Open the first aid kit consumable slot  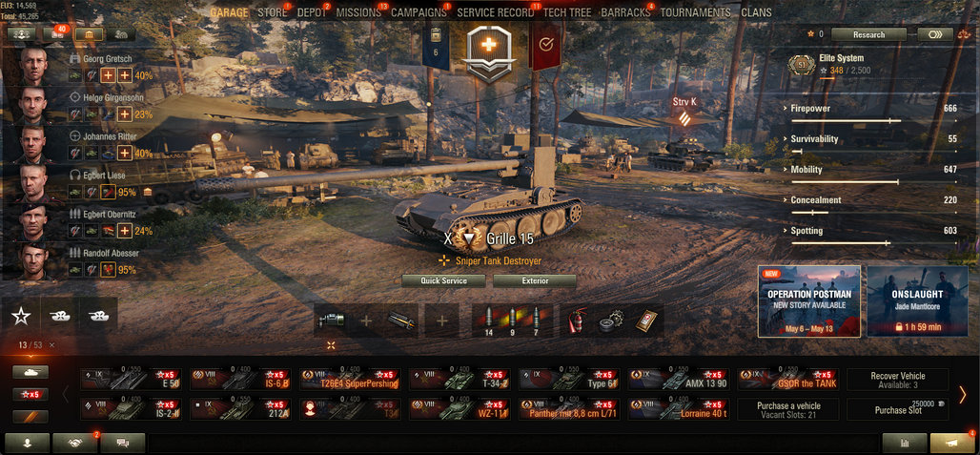(x=643, y=321)
